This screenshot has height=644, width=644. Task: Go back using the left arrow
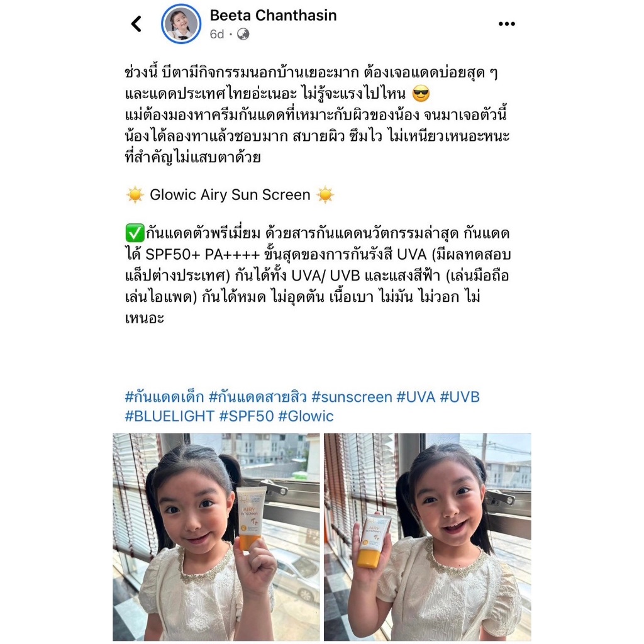click(x=136, y=24)
